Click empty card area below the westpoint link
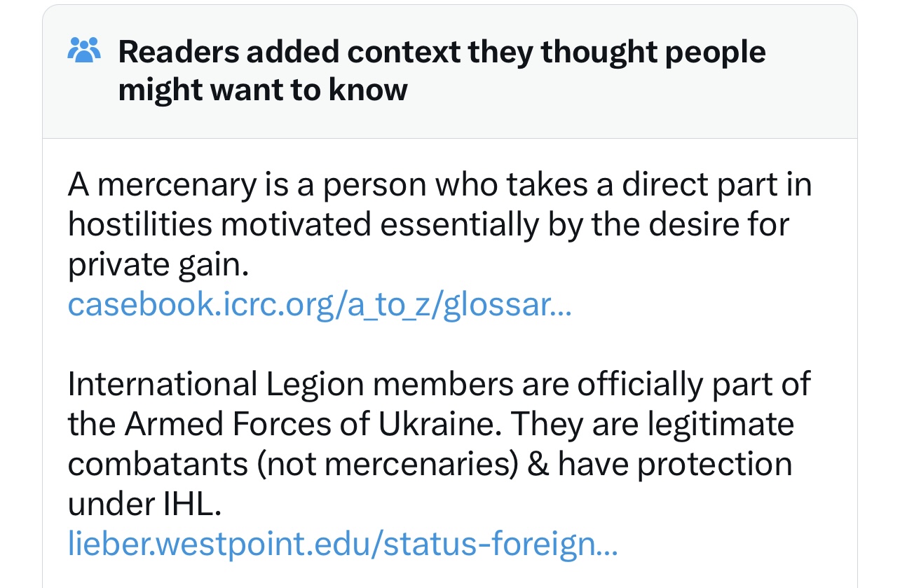The image size is (900, 588). 450,575
